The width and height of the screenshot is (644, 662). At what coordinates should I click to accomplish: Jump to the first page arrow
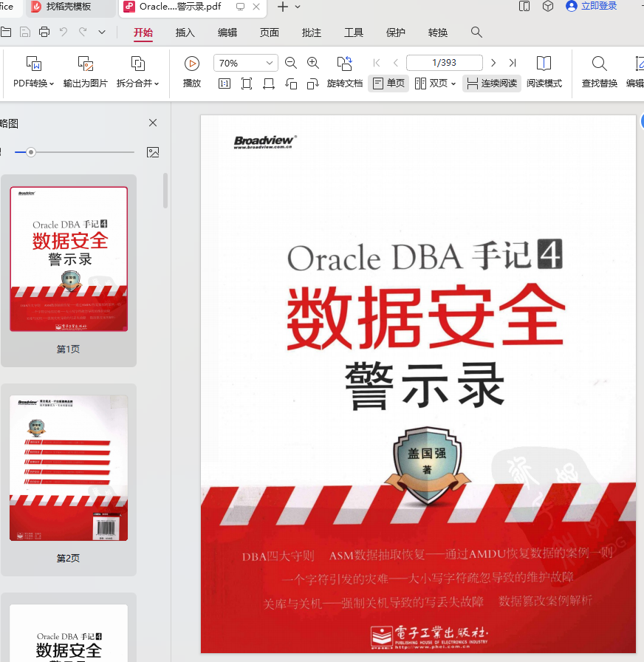pos(377,63)
